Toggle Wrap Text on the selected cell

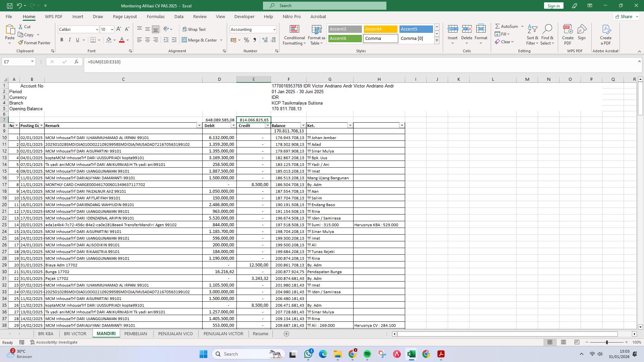coord(195,29)
